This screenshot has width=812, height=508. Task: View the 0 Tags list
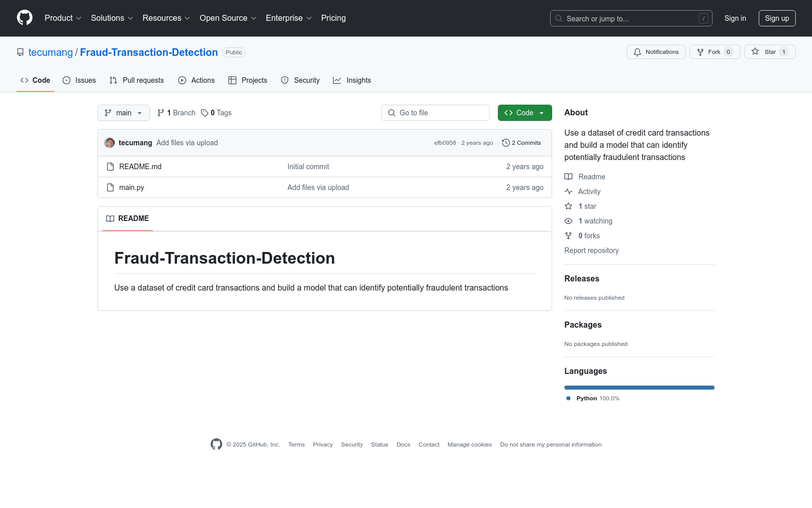[216, 113]
